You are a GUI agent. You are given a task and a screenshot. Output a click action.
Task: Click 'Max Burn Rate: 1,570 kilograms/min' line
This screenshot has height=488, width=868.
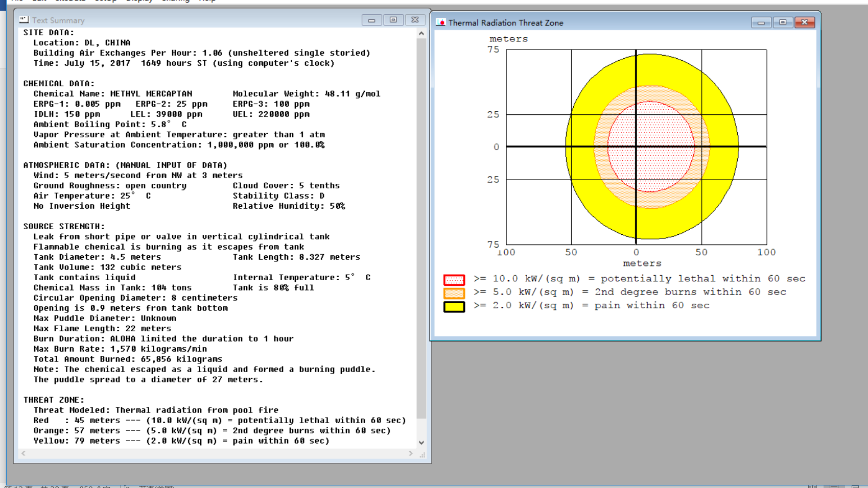pyautogui.click(x=120, y=349)
